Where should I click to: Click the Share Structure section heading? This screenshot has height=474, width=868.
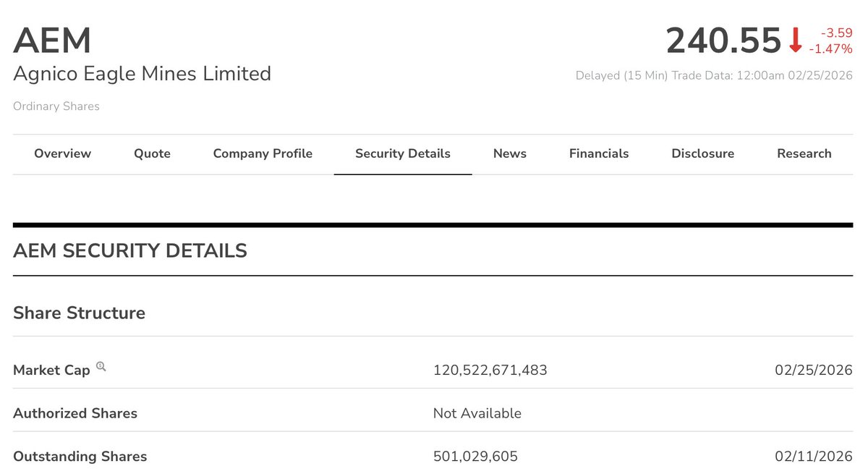80,313
